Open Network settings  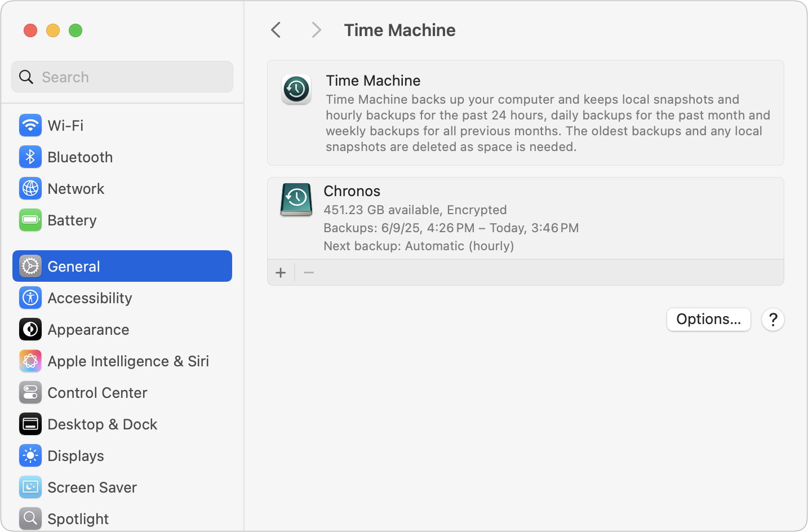coord(122,188)
